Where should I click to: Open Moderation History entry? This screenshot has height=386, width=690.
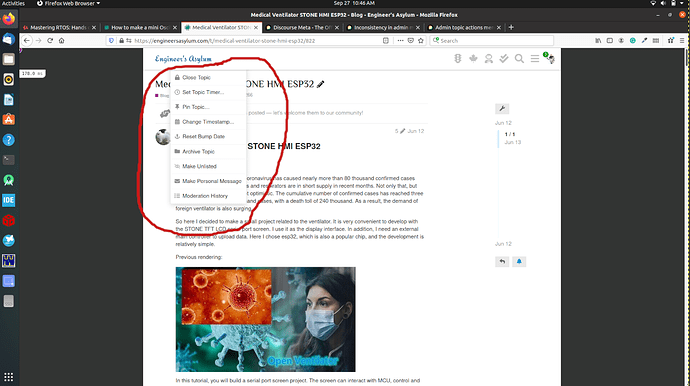[x=208, y=196]
